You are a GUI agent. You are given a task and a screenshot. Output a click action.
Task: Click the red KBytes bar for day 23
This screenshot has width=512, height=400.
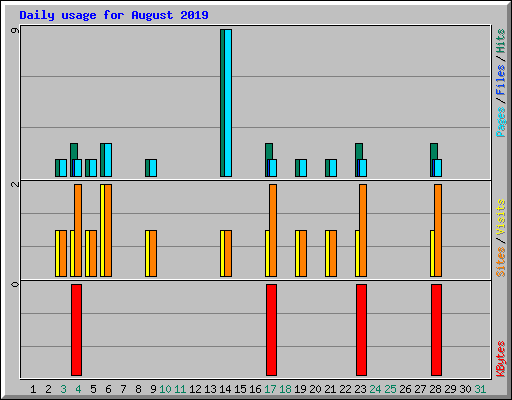tap(361, 330)
